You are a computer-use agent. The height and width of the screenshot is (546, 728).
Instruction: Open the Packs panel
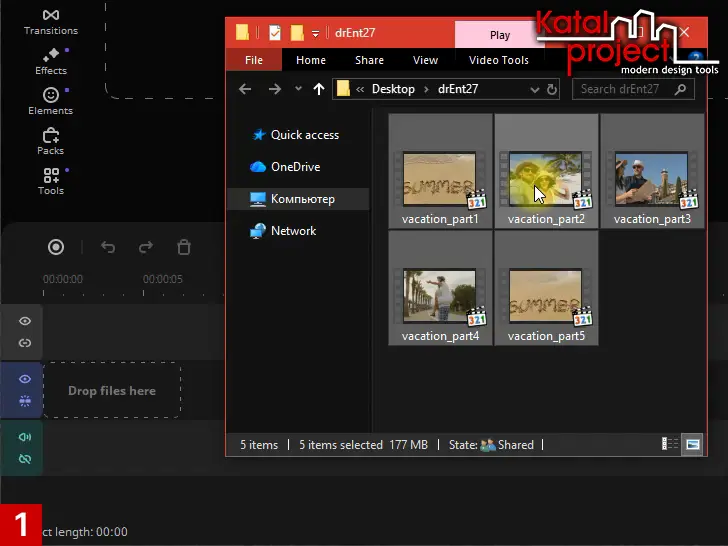click(51, 142)
